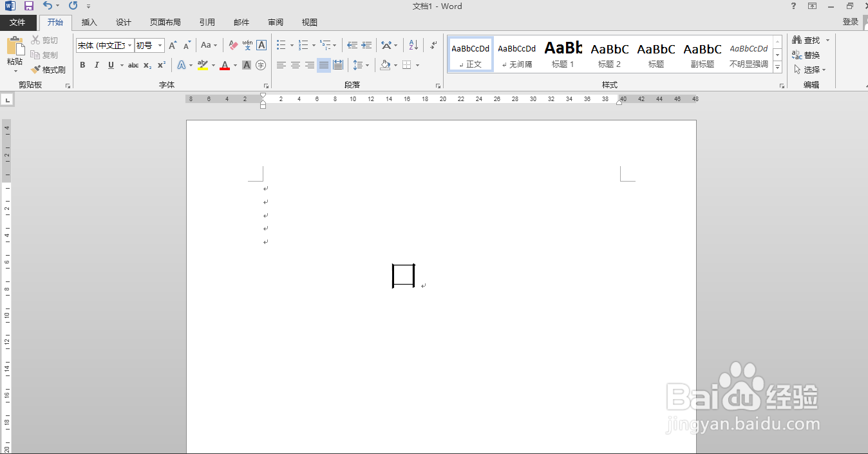Open Word Help question-mark icon

[793, 6]
